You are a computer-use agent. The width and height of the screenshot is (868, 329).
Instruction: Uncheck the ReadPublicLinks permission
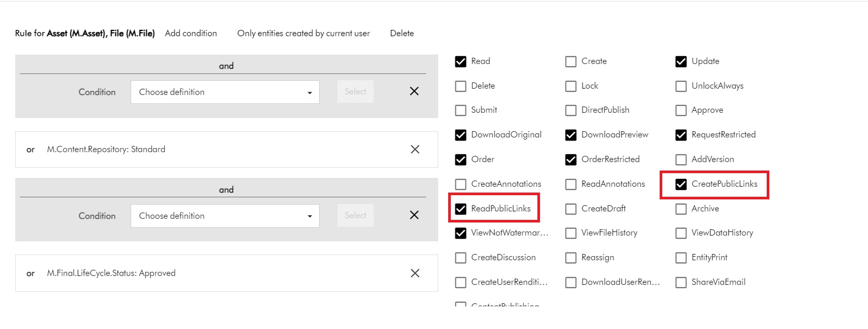pos(461,209)
